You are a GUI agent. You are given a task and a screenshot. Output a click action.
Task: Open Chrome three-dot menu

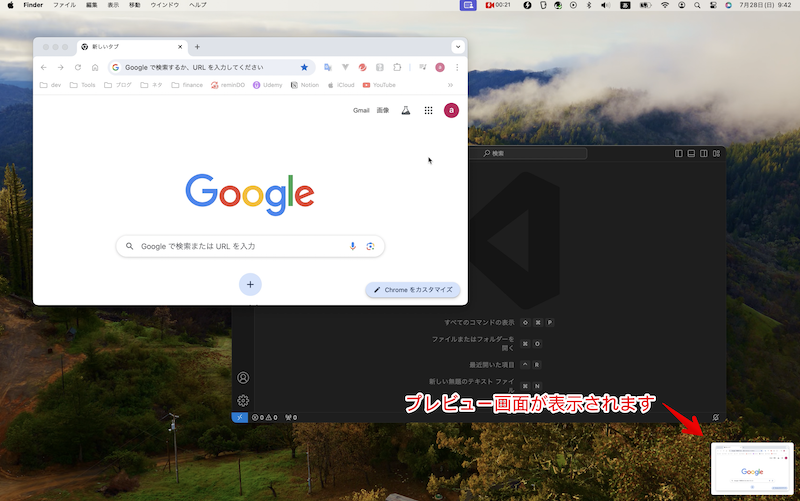[457, 67]
